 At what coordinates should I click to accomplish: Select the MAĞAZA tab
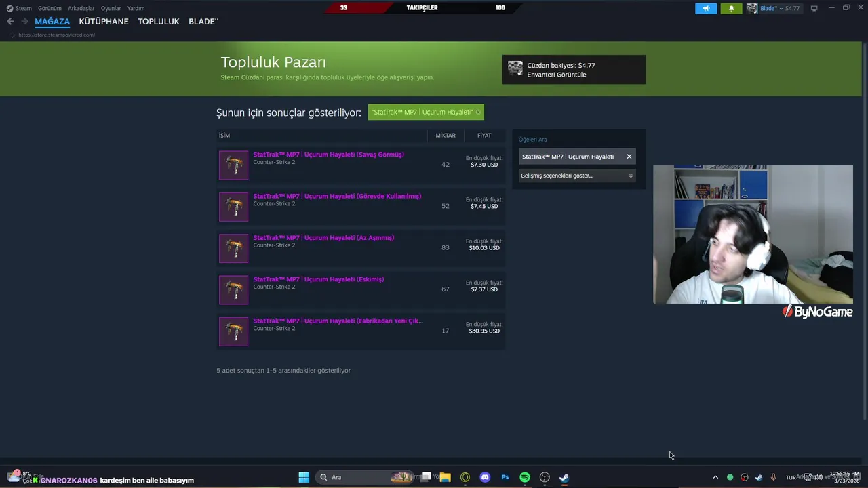(52, 22)
